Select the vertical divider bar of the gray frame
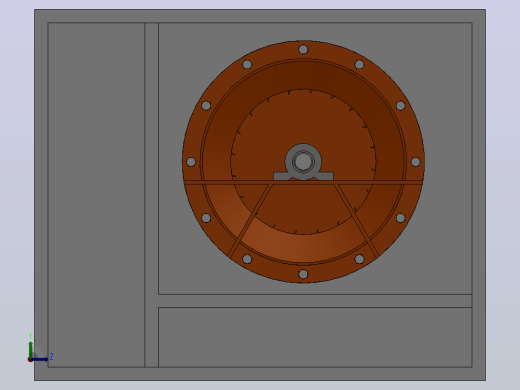520x390 pixels. coord(151,195)
